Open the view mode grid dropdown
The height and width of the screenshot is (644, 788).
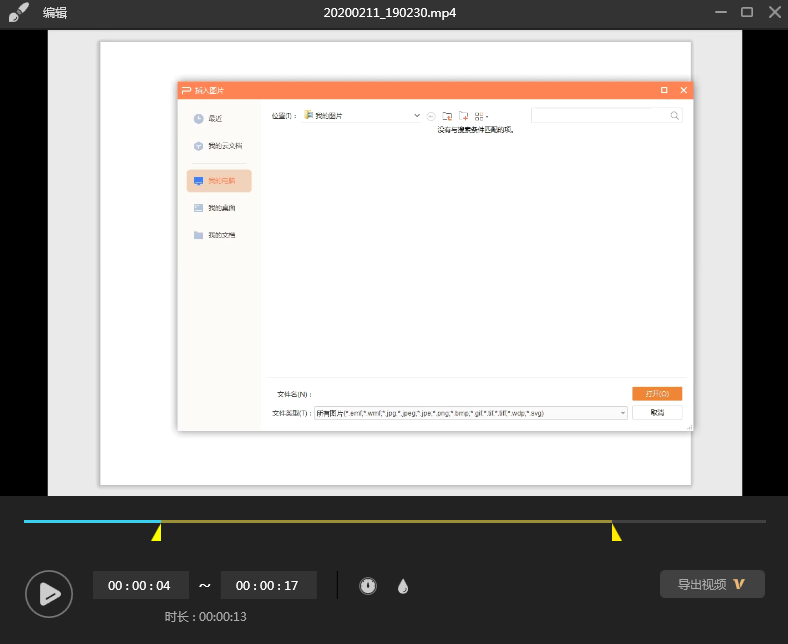[481, 117]
